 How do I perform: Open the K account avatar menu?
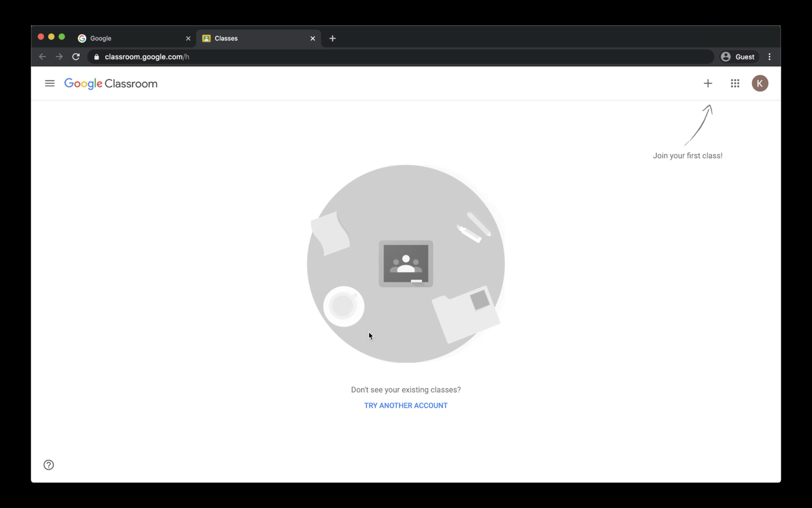(x=760, y=83)
